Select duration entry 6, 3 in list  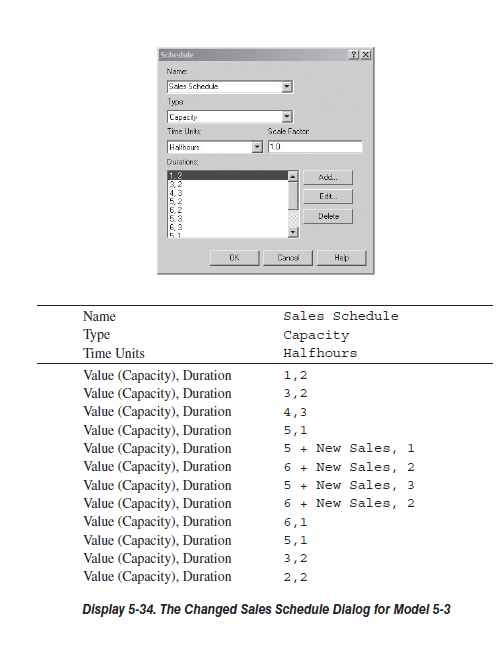pos(228,227)
